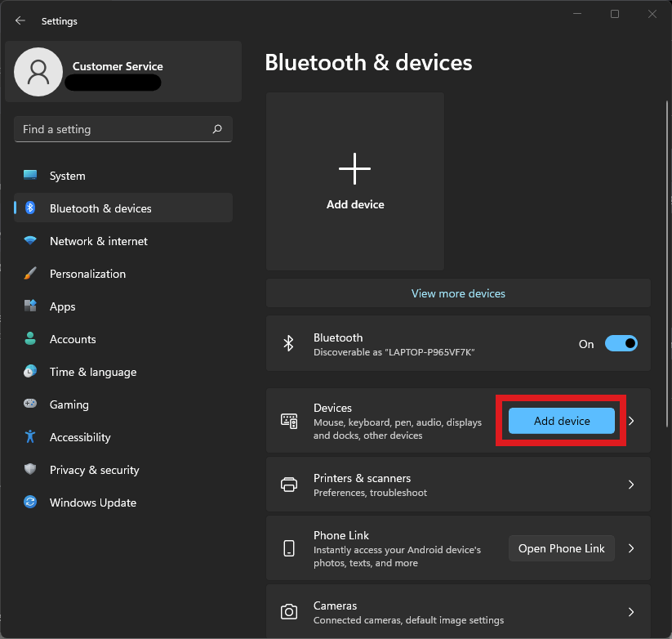Open Time & language settings
Screen dimensions: 672x639
[123, 372]
